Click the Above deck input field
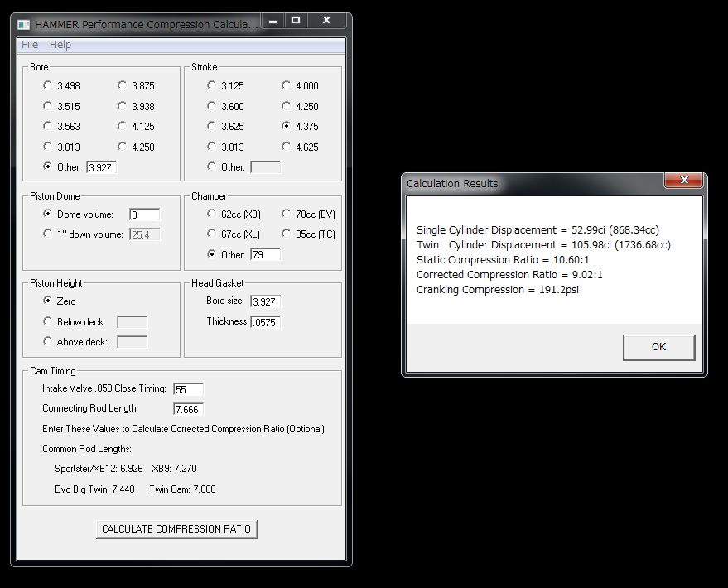The image size is (728, 588). click(132, 342)
